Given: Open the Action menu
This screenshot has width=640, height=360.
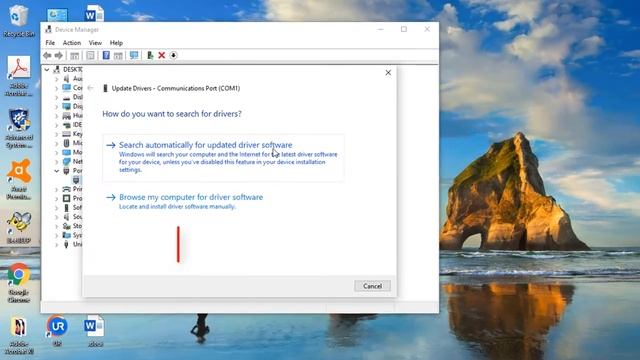Looking at the screenshot, I should point(72,43).
